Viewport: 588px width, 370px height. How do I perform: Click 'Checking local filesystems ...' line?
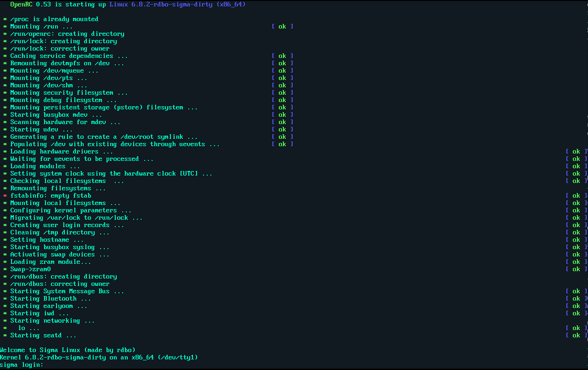click(67, 181)
